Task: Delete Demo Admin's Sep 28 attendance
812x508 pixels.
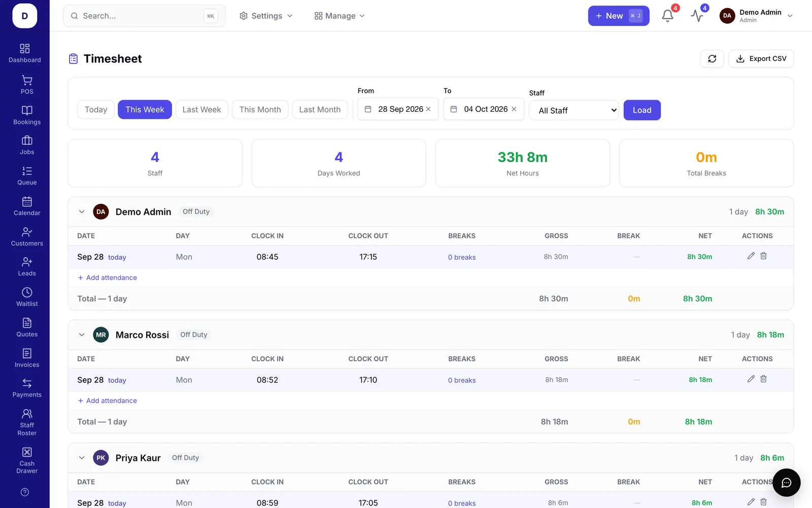Action: pyautogui.click(x=763, y=256)
